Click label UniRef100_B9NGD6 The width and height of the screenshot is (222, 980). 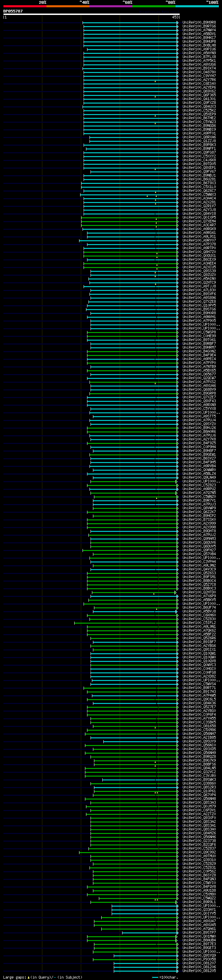click(199, 125)
